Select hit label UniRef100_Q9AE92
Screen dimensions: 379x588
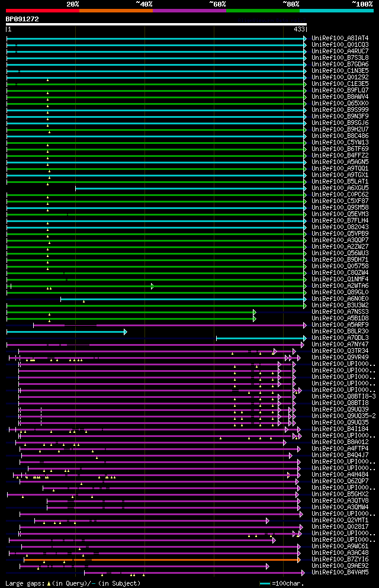coord(340,566)
